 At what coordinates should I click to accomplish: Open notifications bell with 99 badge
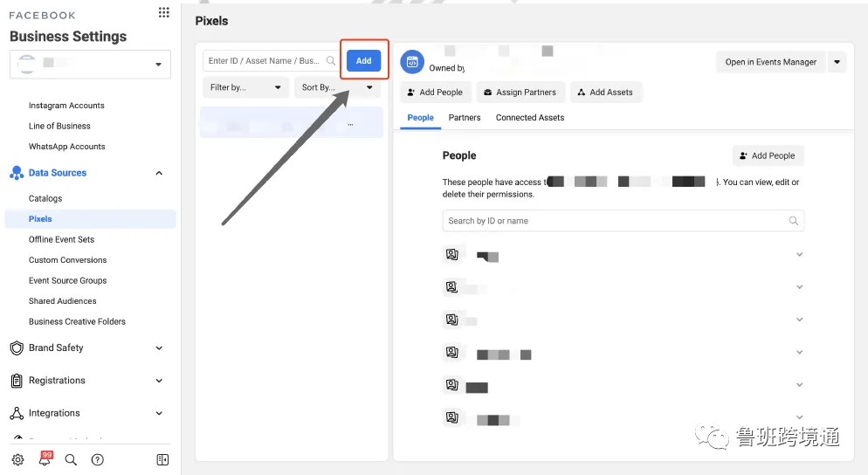point(45,458)
